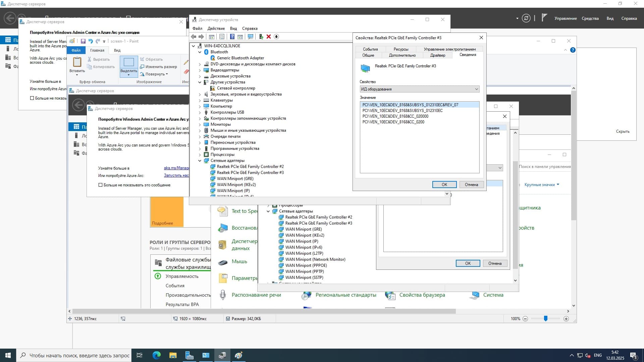Open Выделить selection dropdown arrow in Paint
This screenshot has height=362, width=644.
pos(129,75)
